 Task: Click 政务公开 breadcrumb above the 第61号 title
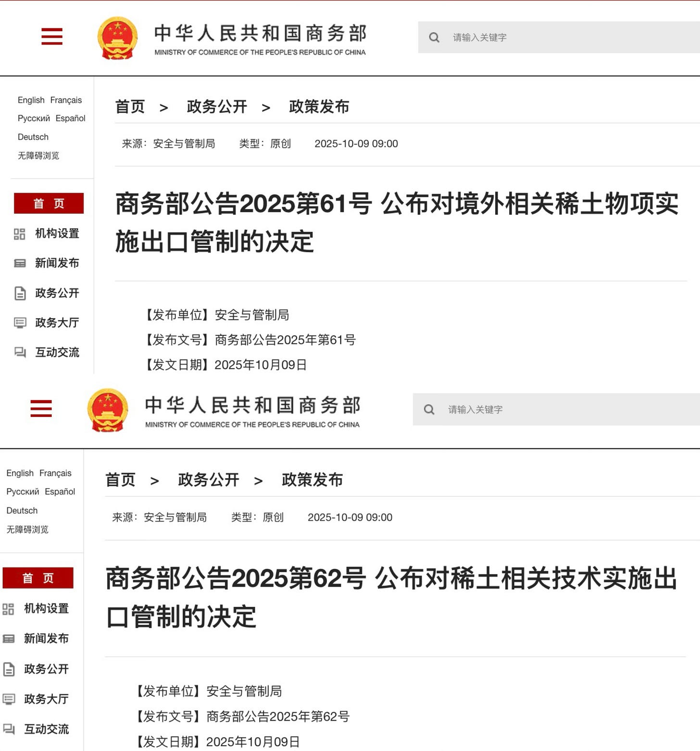(217, 107)
